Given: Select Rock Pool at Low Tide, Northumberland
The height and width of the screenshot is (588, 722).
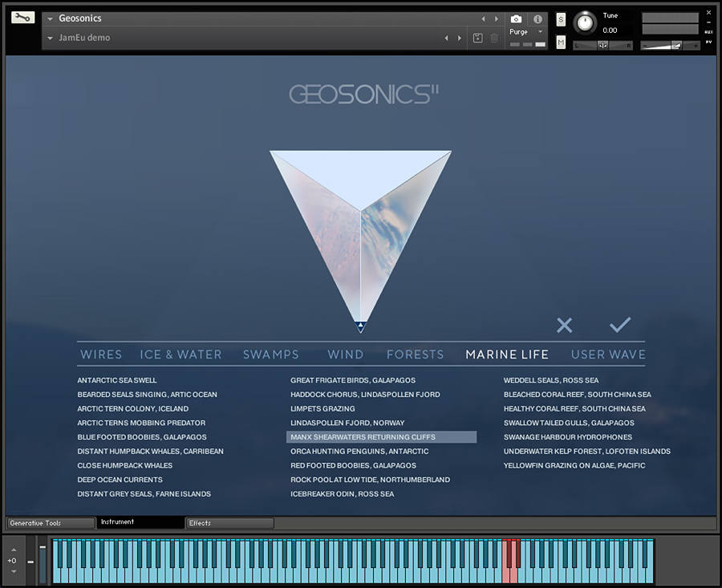Looking at the screenshot, I should click(x=370, y=480).
